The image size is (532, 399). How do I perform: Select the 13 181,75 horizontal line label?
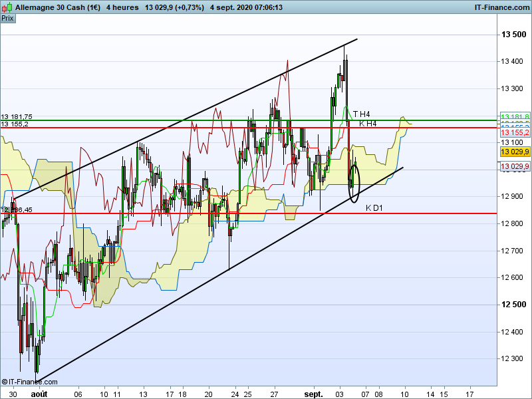(x=17, y=116)
